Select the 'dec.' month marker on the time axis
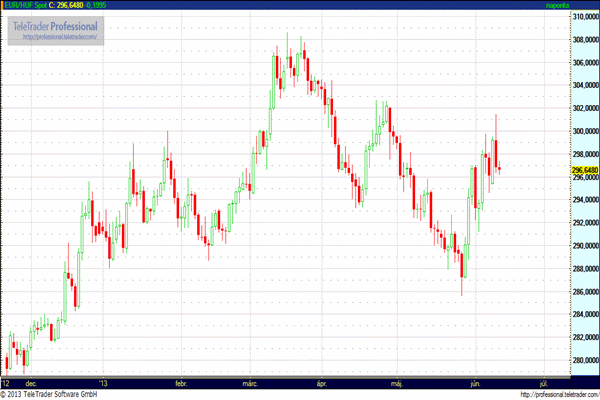The height and width of the screenshot is (400, 600). pos(32,382)
